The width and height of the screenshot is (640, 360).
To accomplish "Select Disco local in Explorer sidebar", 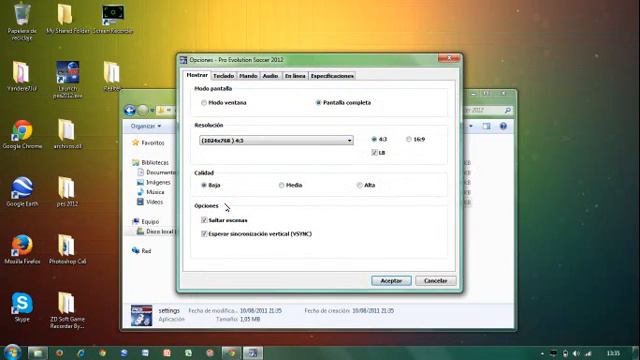I will pos(155,231).
